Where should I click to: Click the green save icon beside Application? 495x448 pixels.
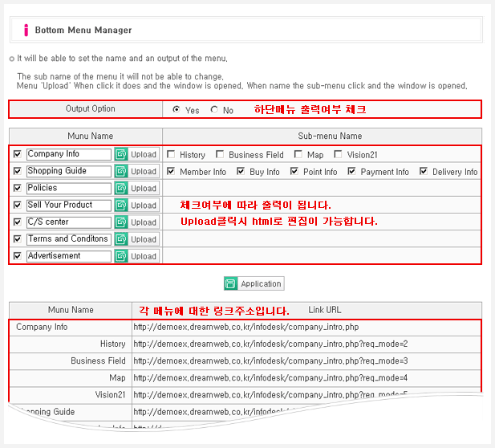(230, 283)
